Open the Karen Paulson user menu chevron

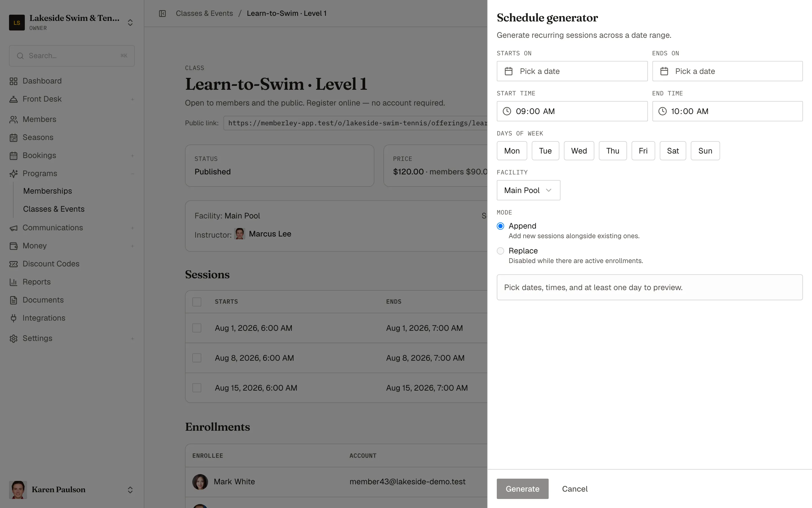(x=130, y=490)
